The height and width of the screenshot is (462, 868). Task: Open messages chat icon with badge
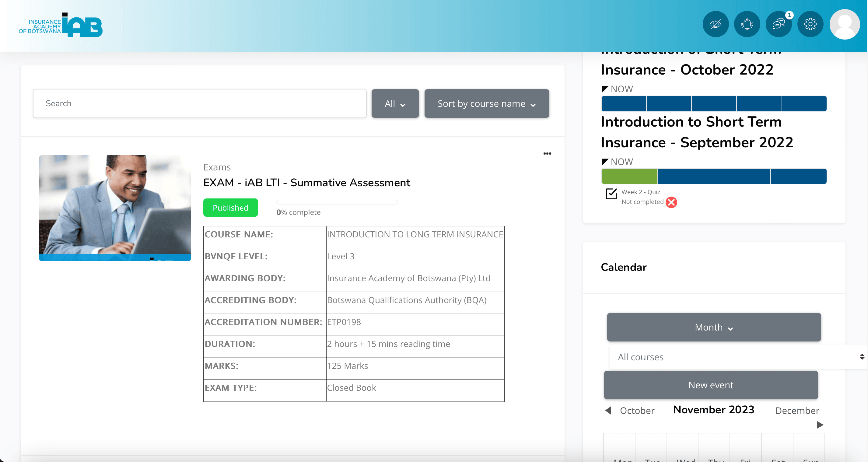779,24
